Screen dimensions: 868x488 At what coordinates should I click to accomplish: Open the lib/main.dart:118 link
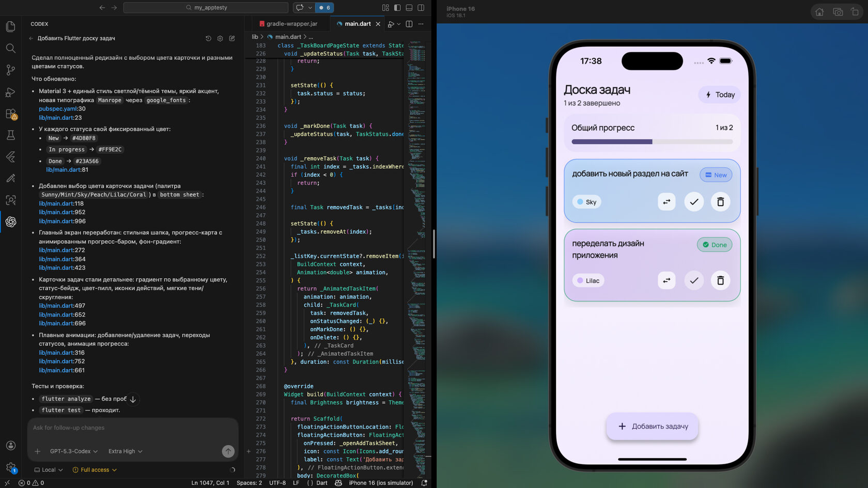[61, 203]
